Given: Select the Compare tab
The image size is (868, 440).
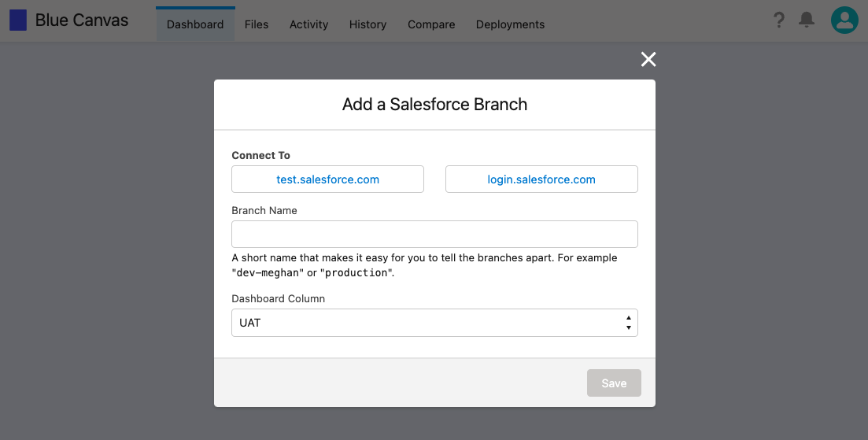Looking at the screenshot, I should click(431, 24).
